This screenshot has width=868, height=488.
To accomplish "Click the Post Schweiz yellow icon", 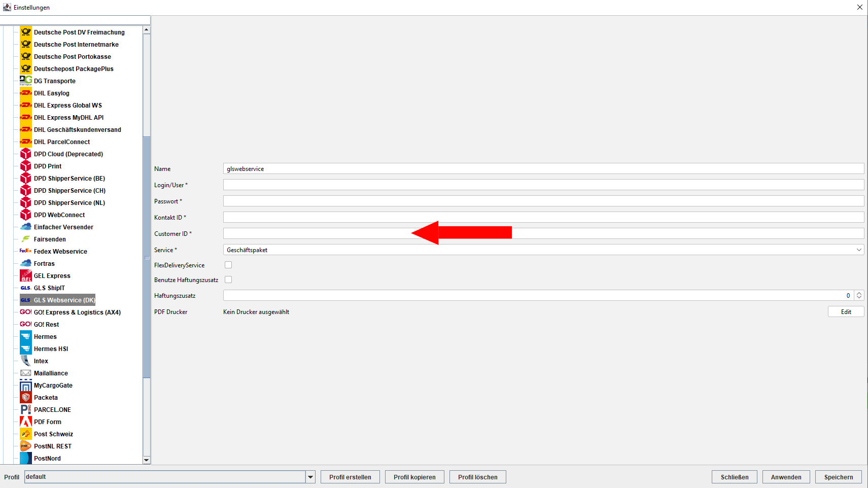I will pos(26,434).
